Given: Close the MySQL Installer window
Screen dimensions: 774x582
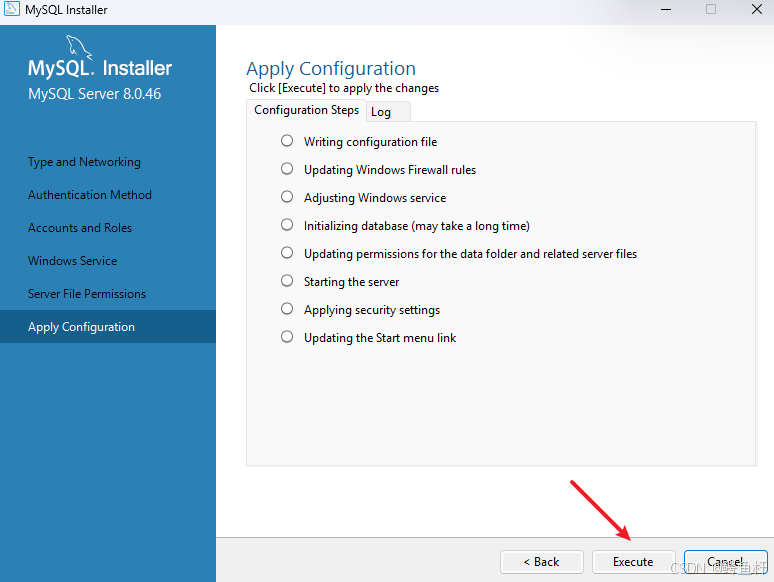Looking at the screenshot, I should [756, 9].
